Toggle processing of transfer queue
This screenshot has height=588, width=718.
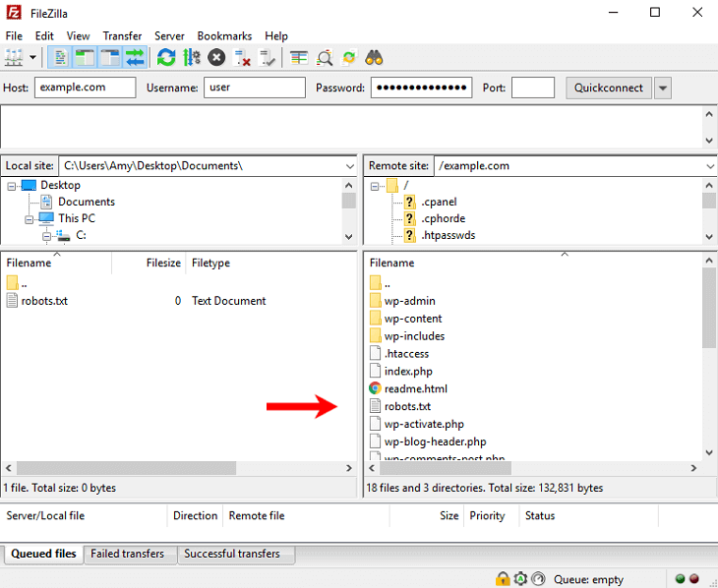(x=192, y=58)
